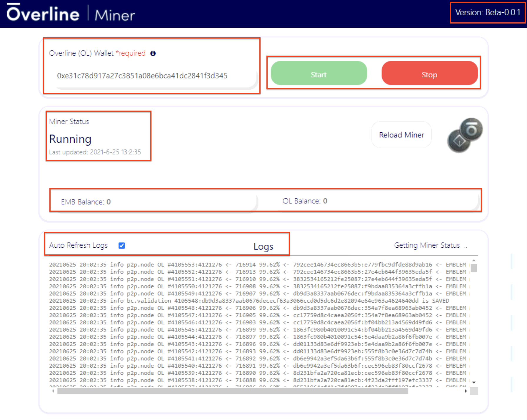Click the logs horizontal scroll left arrow
527x420 pixels.
coord(53,391)
